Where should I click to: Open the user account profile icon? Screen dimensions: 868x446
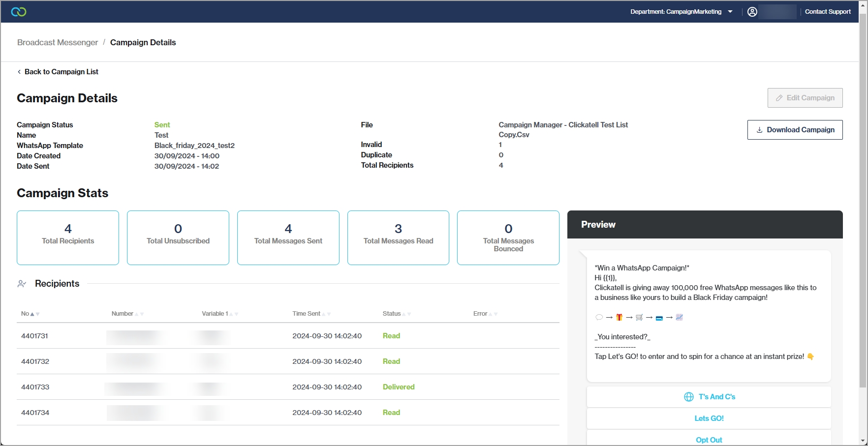[x=752, y=12]
